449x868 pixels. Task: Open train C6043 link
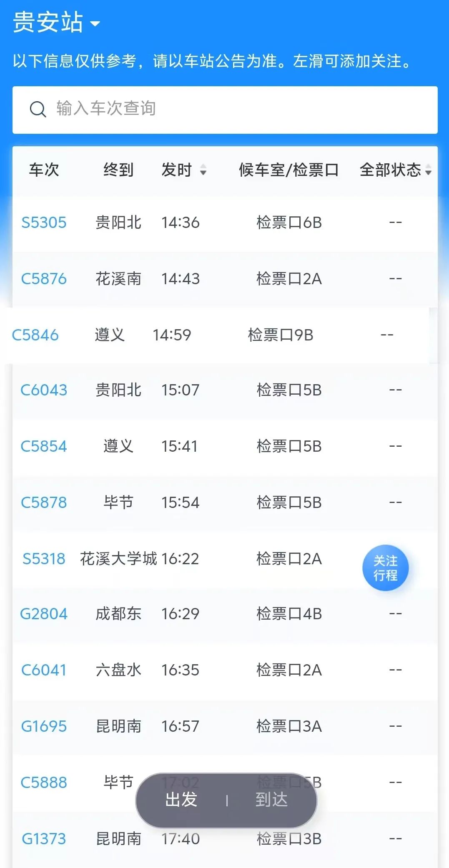point(44,390)
